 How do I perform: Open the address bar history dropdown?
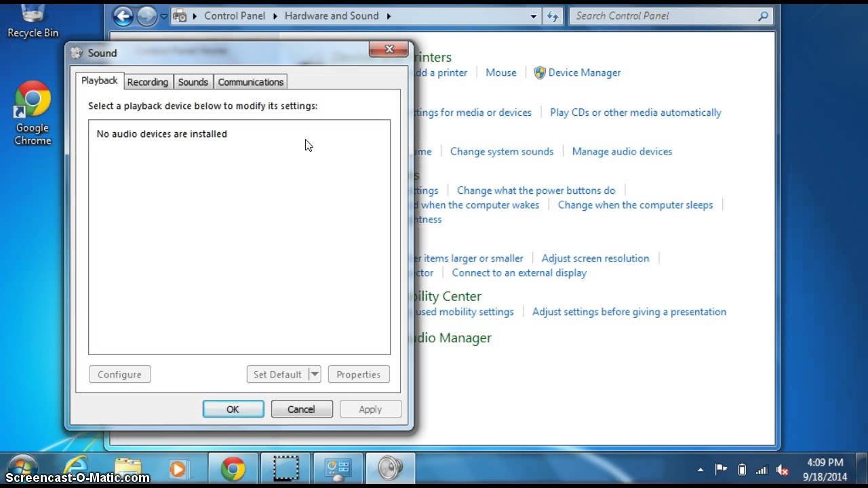(534, 16)
